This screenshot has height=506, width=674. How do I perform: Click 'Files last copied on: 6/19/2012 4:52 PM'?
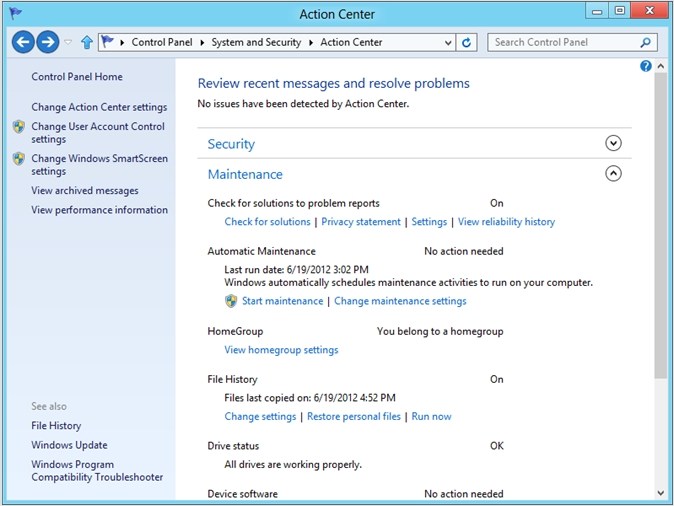310,398
